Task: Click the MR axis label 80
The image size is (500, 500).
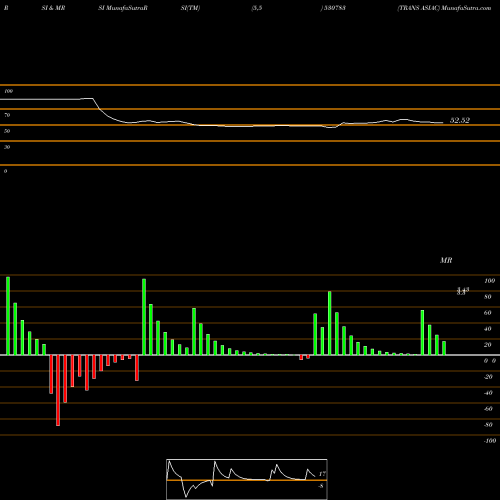Action: point(488,297)
